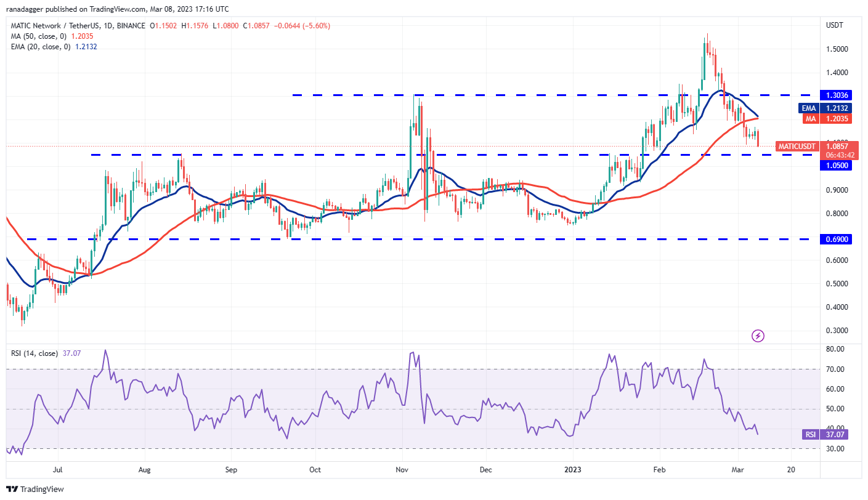868x500 pixels.
Task: Click the 1.0500 support level label
Action: tap(835, 165)
